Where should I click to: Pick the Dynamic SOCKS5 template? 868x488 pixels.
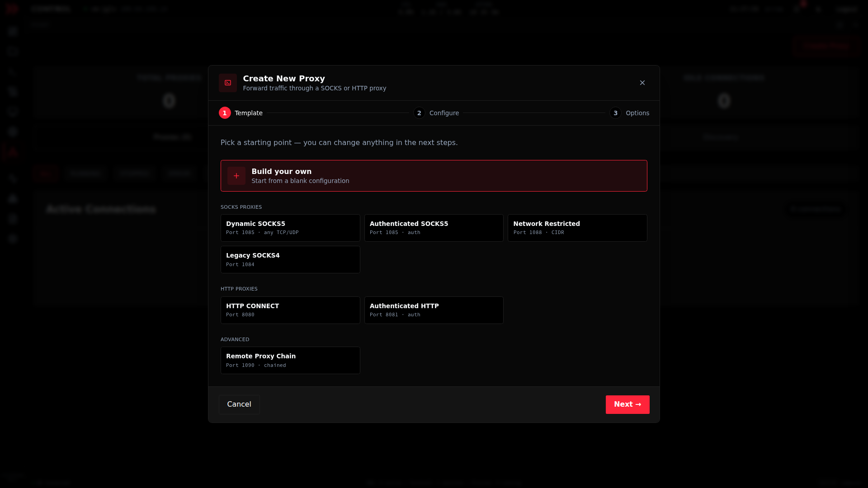click(290, 228)
